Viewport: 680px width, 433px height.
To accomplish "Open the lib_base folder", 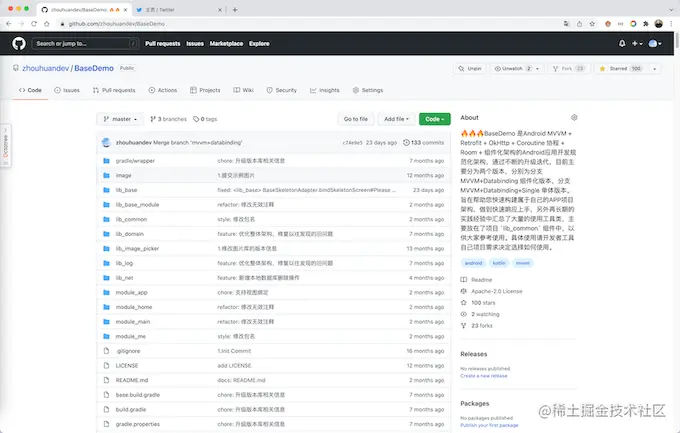I will click(x=126, y=190).
